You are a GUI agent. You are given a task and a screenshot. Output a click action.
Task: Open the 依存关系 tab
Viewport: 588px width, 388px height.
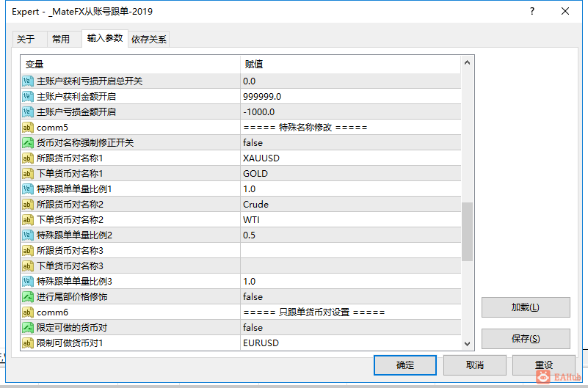click(x=149, y=39)
